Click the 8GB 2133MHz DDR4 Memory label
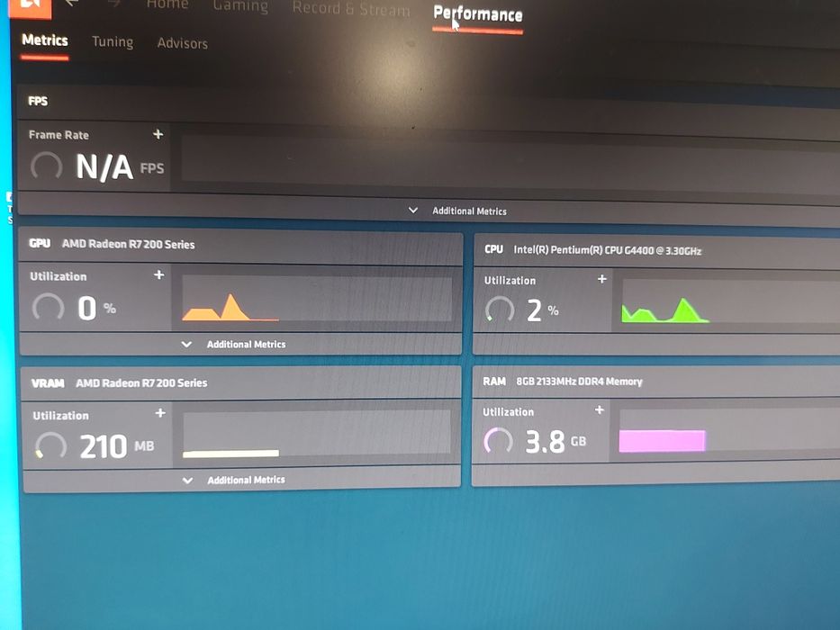The height and width of the screenshot is (630, 840). click(579, 382)
